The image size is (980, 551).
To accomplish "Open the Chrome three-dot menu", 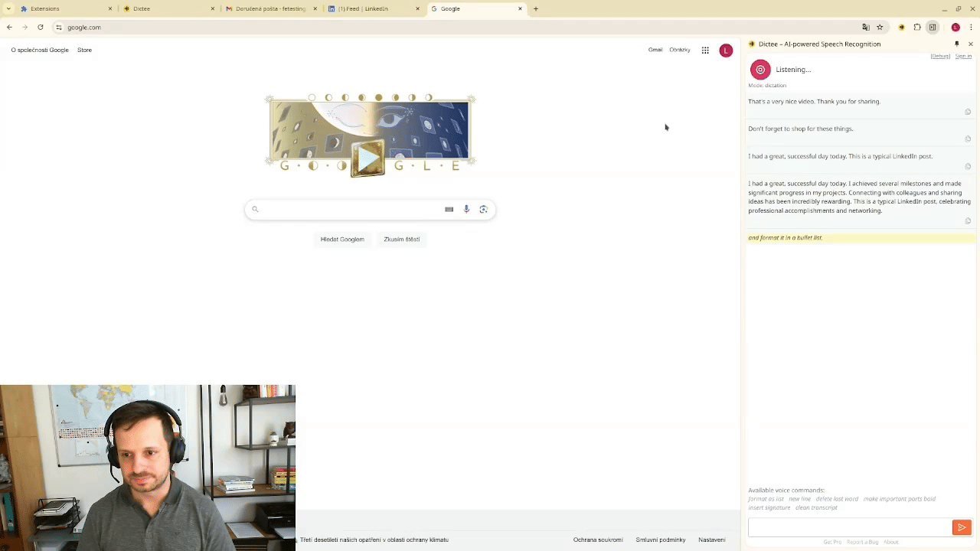I will [x=971, y=28].
